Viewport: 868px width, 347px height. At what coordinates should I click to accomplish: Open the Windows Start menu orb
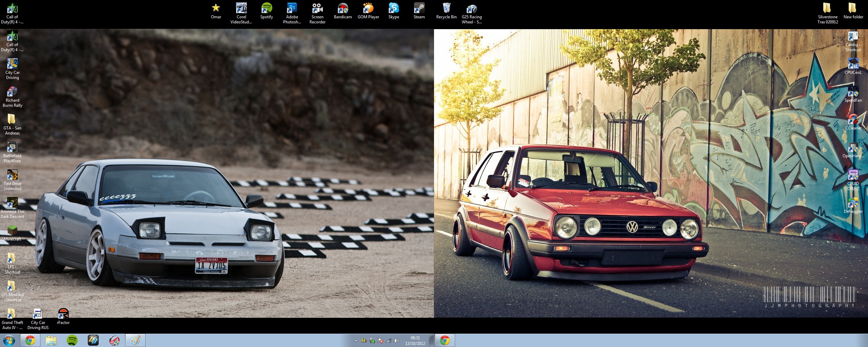(9, 340)
